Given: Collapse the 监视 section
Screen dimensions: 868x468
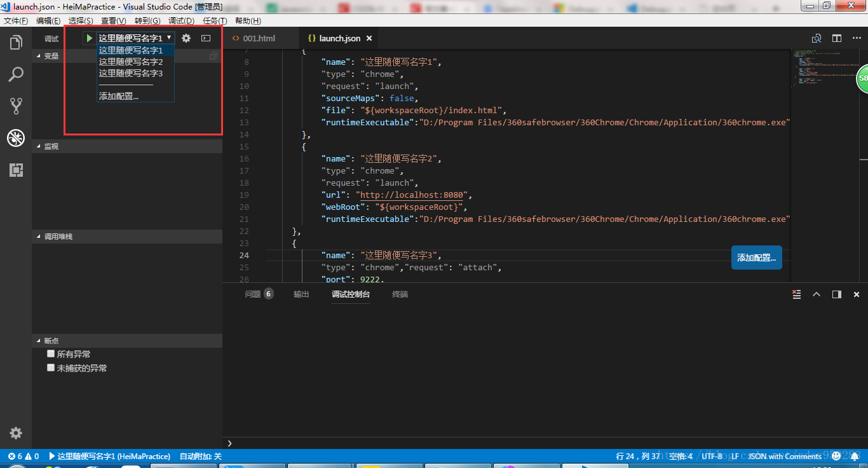Looking at the screenshot, I should click(127, 146).
